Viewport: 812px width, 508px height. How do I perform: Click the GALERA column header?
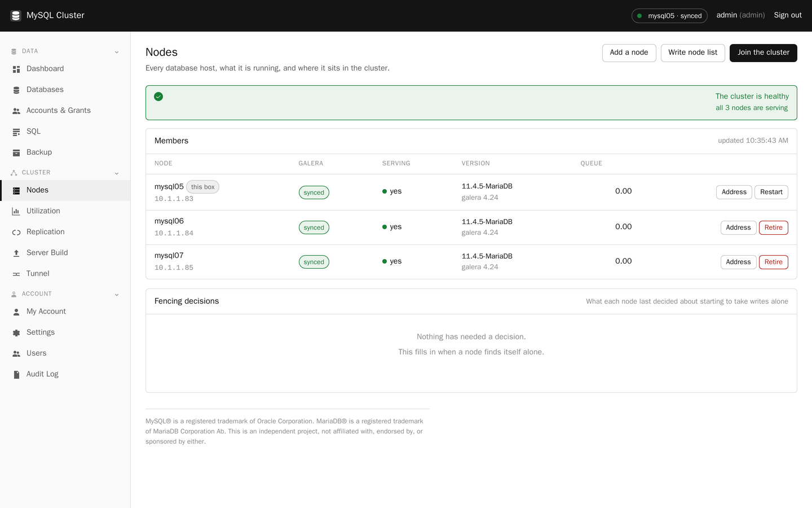(x=311, y=164)
